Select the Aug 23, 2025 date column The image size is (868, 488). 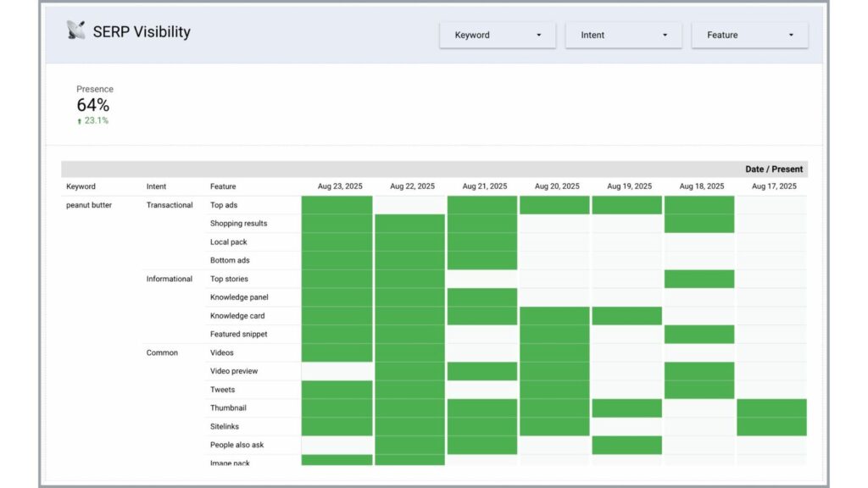click(340, 186)
